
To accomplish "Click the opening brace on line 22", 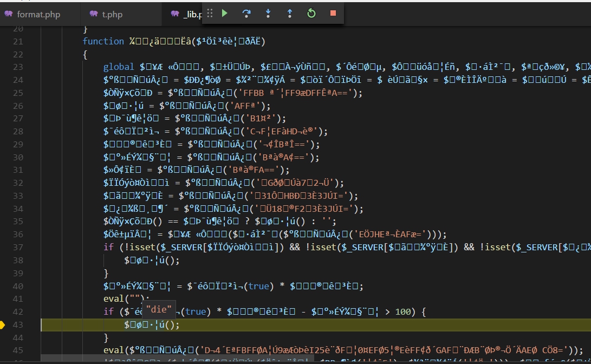I will [85, 55].
